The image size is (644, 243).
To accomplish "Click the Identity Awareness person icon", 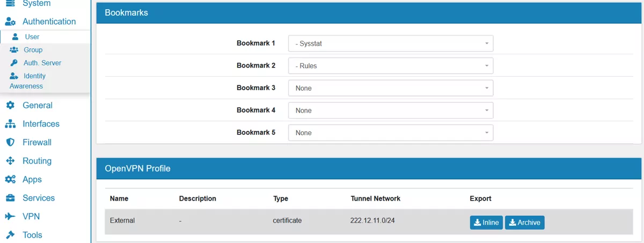I will [x=14, y=76].
